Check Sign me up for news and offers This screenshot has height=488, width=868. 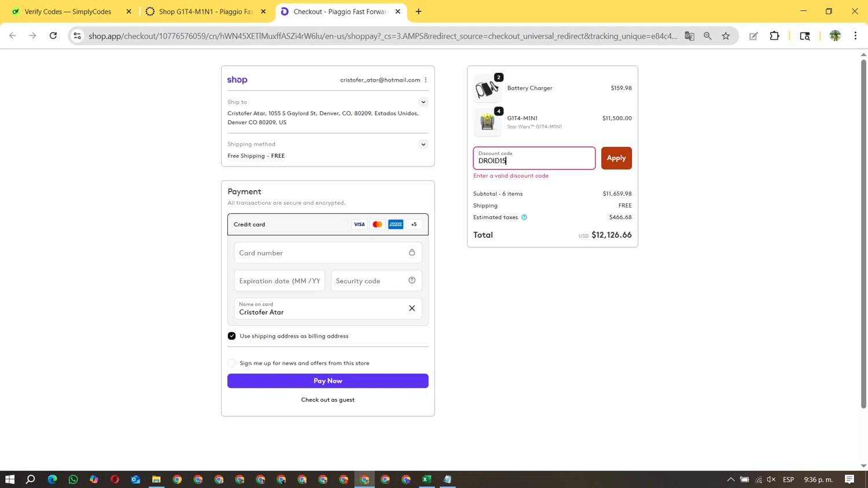coord(231,363)
